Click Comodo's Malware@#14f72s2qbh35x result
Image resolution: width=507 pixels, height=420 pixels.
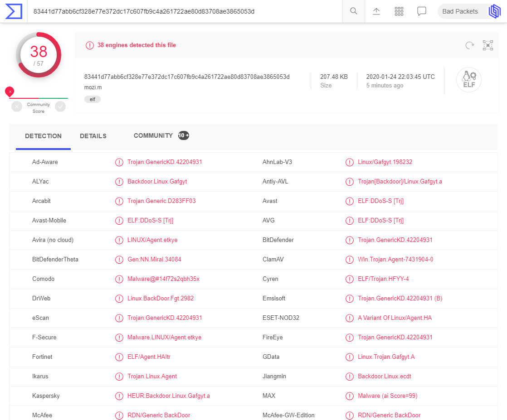point(163,279)
